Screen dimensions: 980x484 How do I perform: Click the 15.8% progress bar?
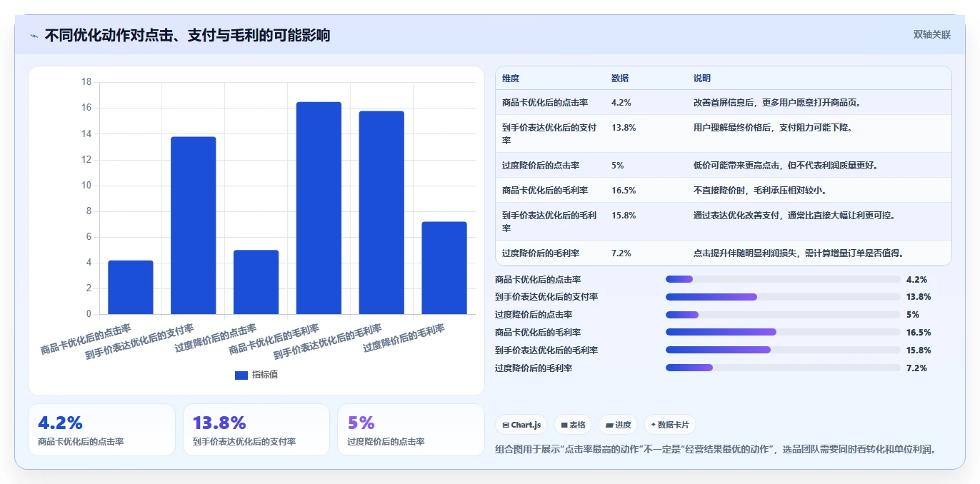click(783, 350)
